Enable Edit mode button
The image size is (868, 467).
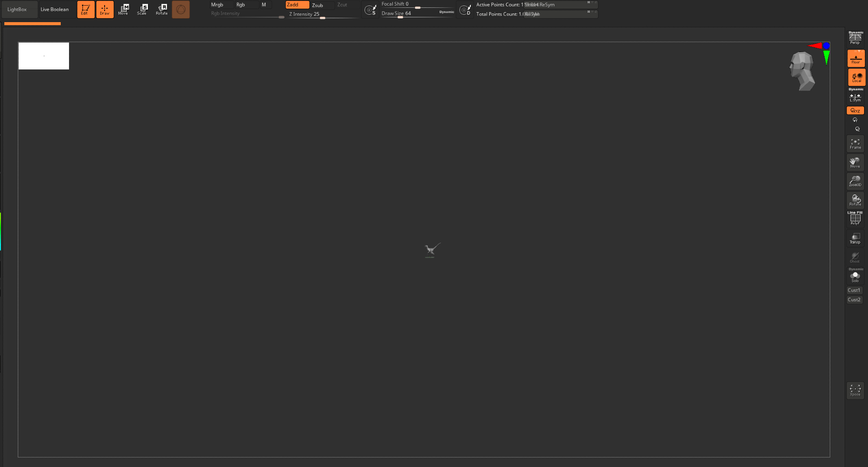85,9
